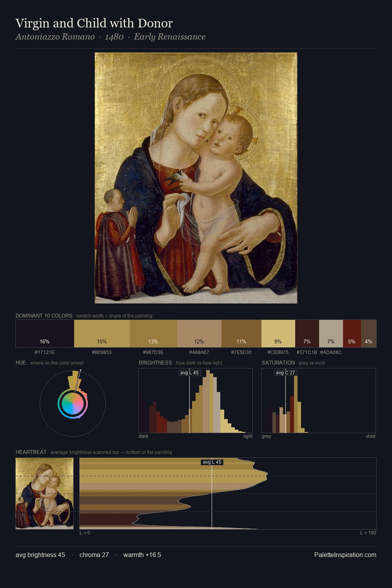Click the heartbeat 'average brightness scanned' caption
Viewport: 392px width, 588px height.
111,452
